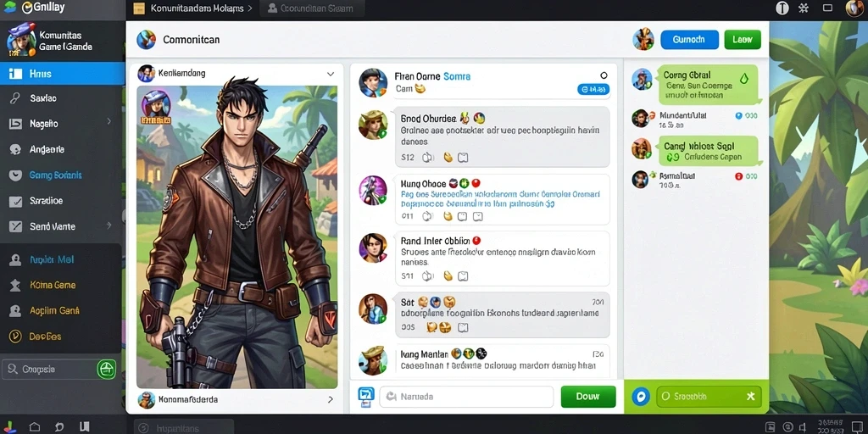This screenshot has width=868, height=434.
Task: Toggle the circle option on Fran Oarne header
Action: coord(604,75)
